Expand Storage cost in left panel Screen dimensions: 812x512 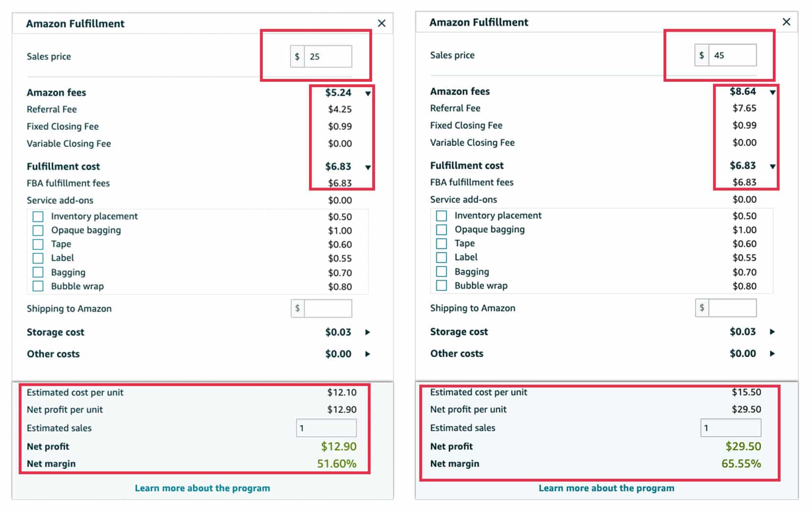click(x=368, y=332)
